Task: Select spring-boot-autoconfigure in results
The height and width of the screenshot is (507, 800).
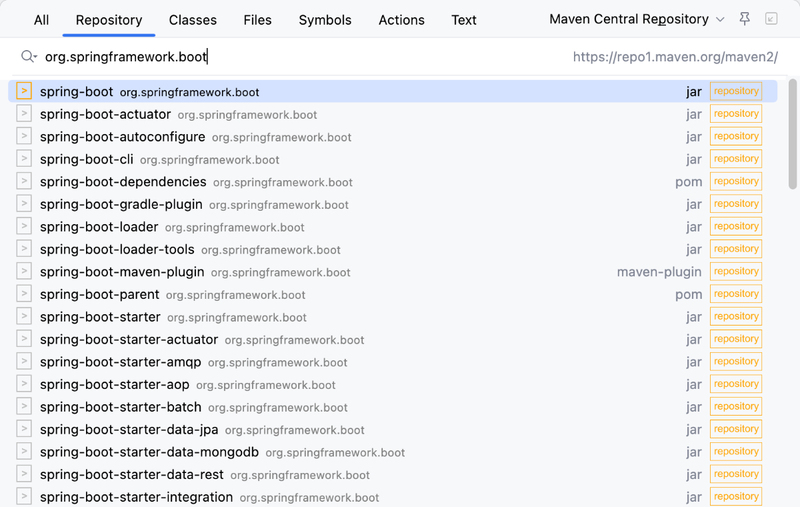Action: coord(122,137)
